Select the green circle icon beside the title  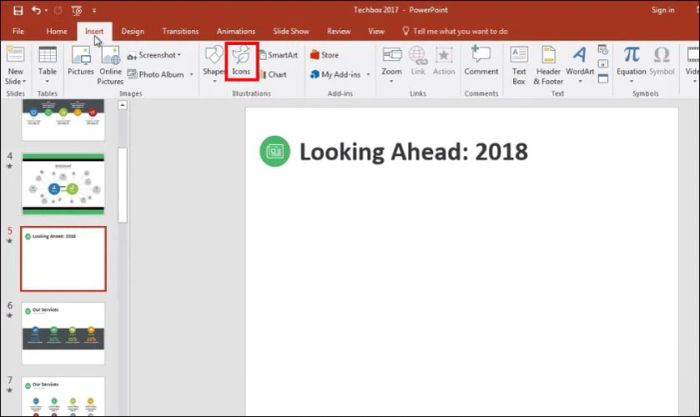click(275, 151)
